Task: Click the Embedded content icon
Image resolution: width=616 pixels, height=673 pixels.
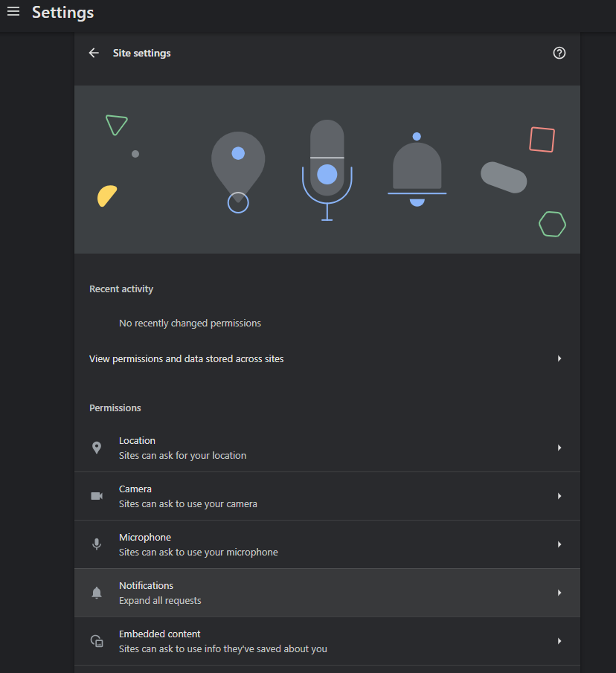Action: (x=97, y=641)
